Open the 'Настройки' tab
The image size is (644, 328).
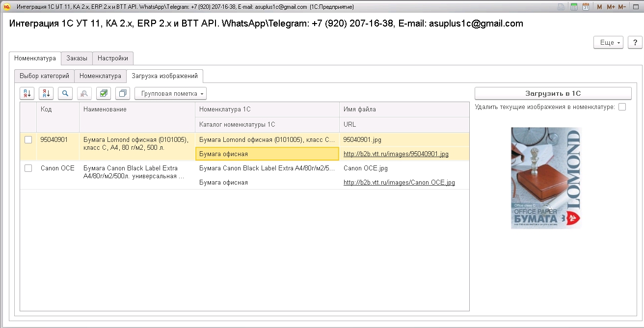pos(113,58)
